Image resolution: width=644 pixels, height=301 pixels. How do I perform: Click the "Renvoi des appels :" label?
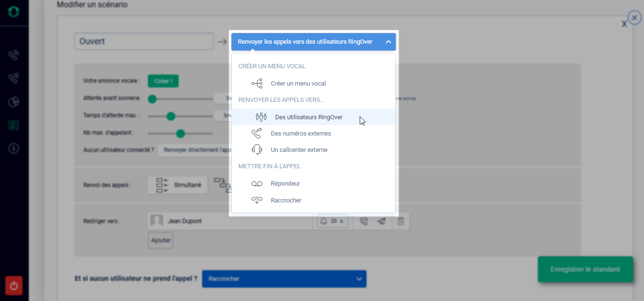click(x=107, y=185)
